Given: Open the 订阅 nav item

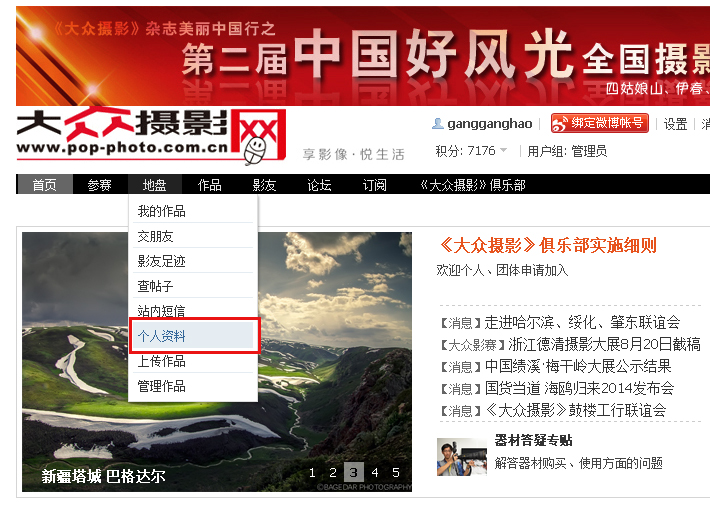Looking at the screenshot, I should click(374, 184).
